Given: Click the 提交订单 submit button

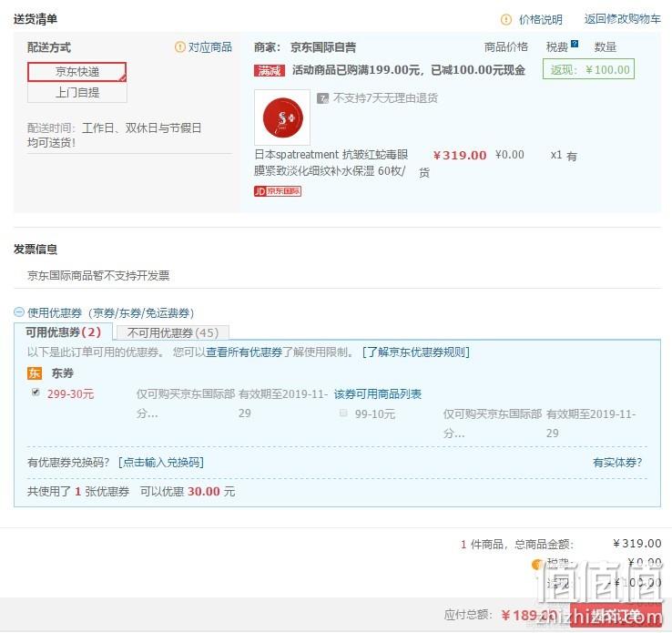Looking at the screenshot, I should coord(616,615).
